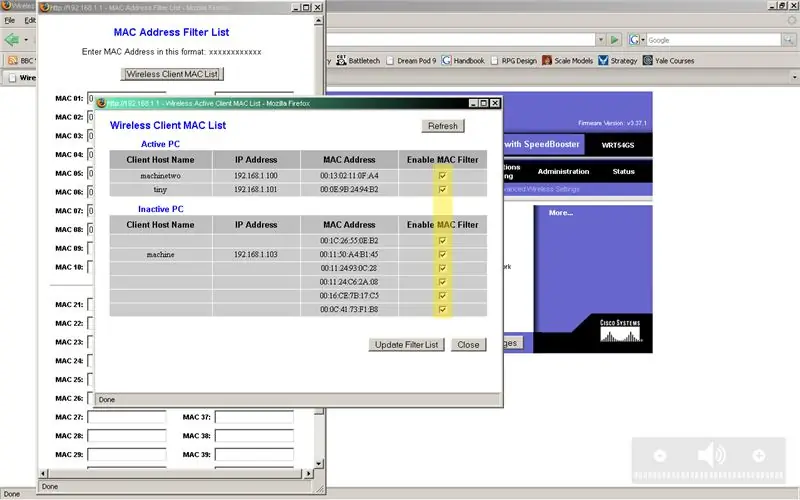The height and width of the screenshot is (500, 800).
Task: Switch to router Status tab
Action: [x=623, y=171]
